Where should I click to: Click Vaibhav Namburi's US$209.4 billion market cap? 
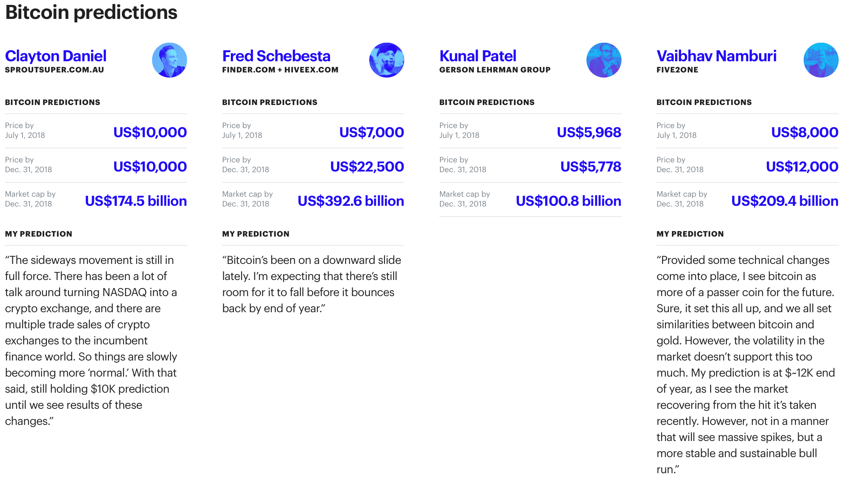click(784, 201)
